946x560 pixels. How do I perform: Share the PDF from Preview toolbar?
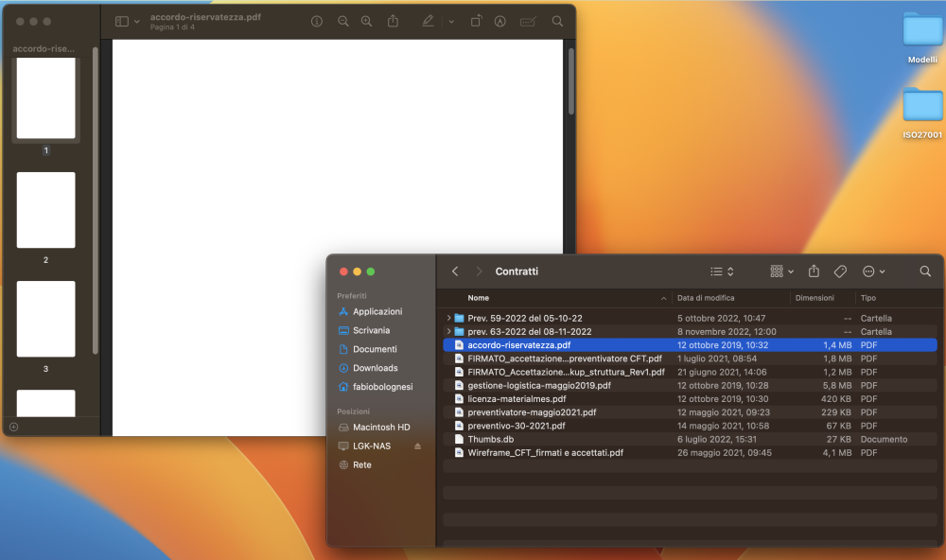click(393, 21)
